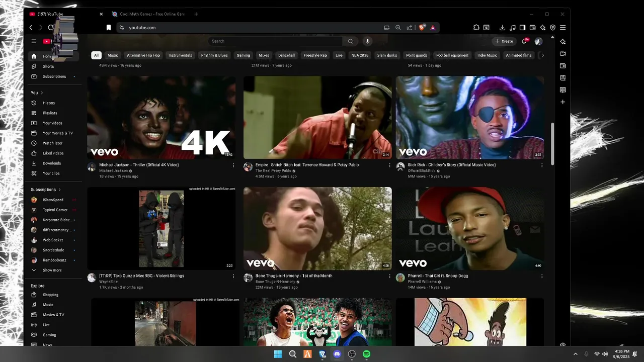The height and width of the screenshot is (362, 644).
Task: Select the Freestyle Rap chip
Action: (315, 55)
